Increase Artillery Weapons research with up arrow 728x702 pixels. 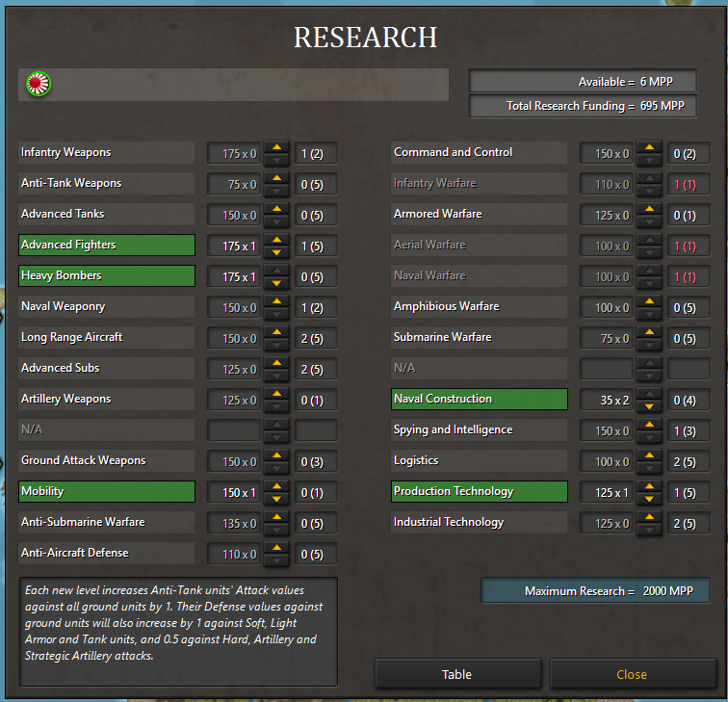[276, 393]
